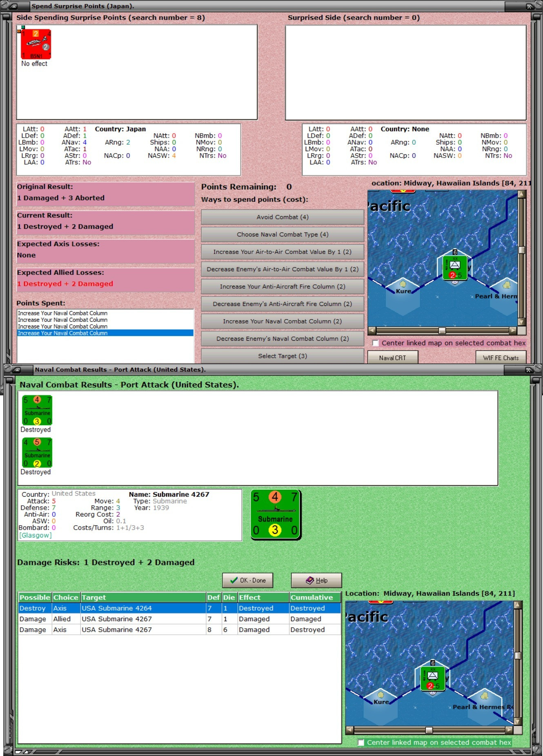Toggle 'Center linked map' checkbox in Naval Combat Results
The image size is (543, 756).
click(x=361, y=743)
